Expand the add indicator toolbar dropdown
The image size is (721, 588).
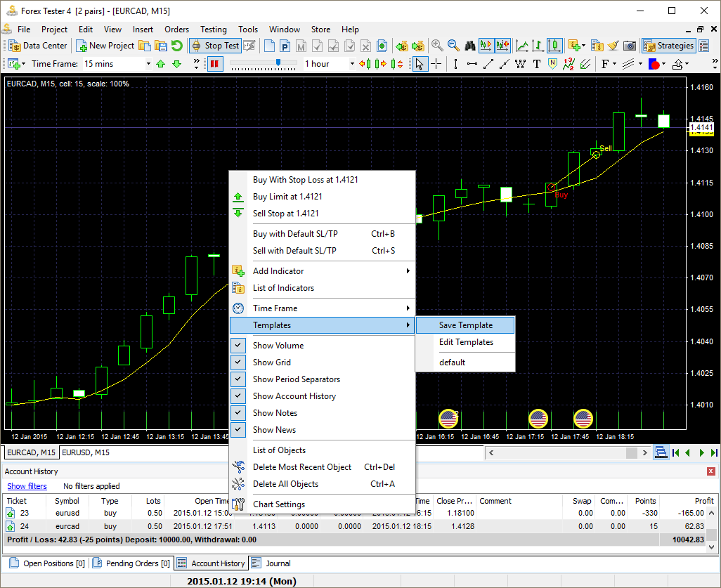(x=583, y=46)
